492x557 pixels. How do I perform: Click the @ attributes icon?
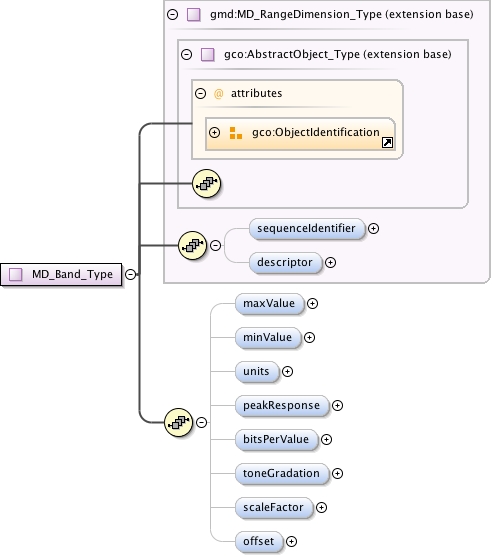[218, 94]
